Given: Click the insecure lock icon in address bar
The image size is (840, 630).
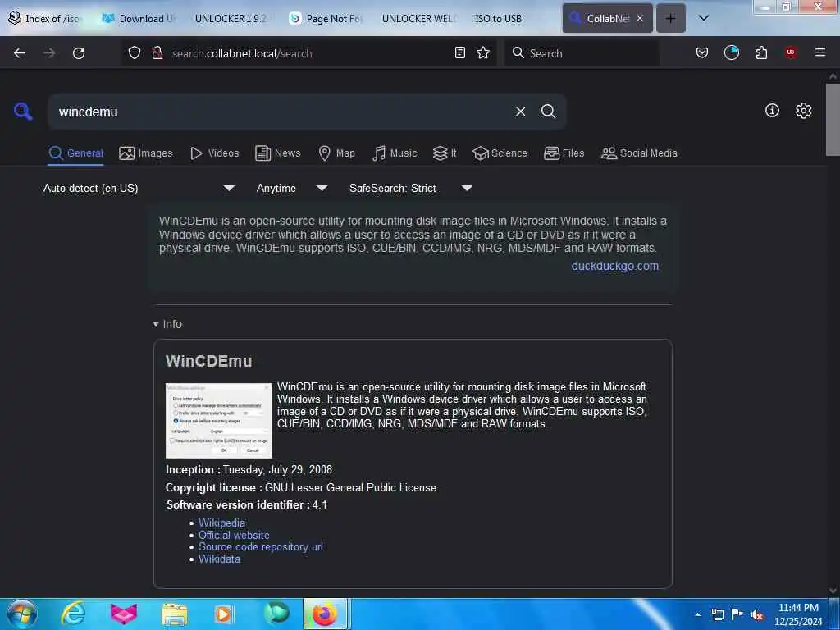Looking at the screenshot, I should 157,52.
